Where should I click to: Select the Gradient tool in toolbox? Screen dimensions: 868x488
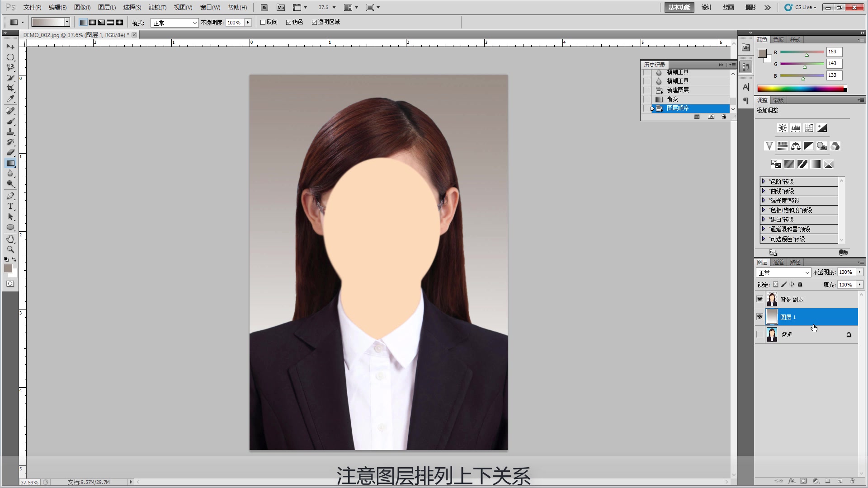(x=10, y=163)
